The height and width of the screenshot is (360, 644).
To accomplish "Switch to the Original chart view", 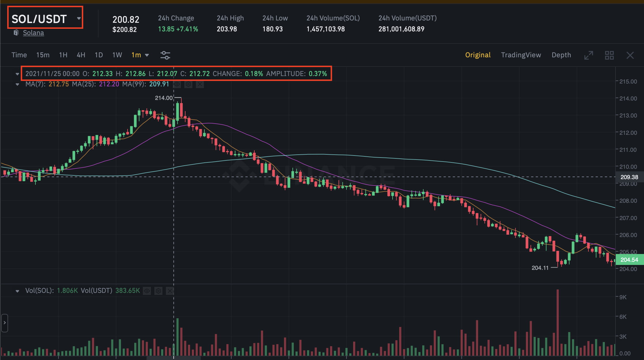I will (478, 55).
